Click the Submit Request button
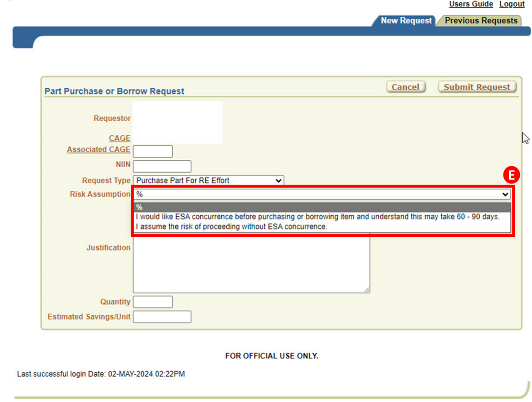Screen dimensions: 532x402 click(x=477, y=87)
